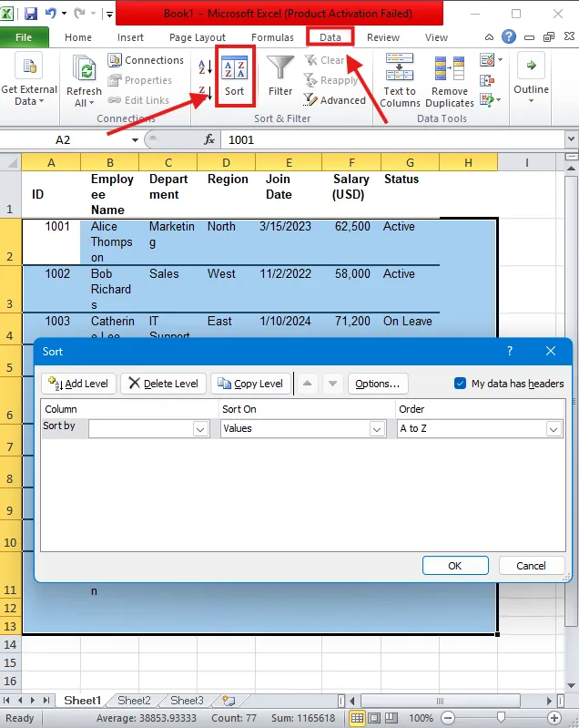
Task: Open the Outline group
Action: pyautogui.click(x=532, y=78)
